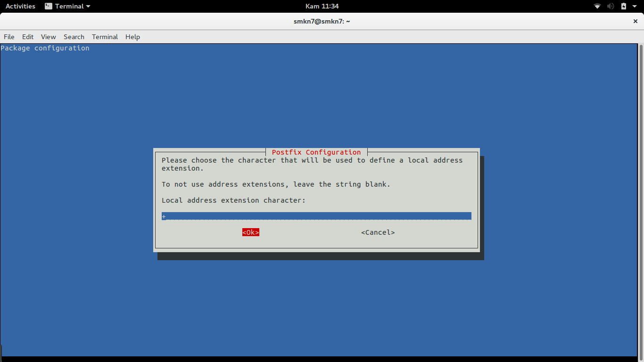The image size is (644, 362).
Task: Open the Search menu
Action: point(74,37)
